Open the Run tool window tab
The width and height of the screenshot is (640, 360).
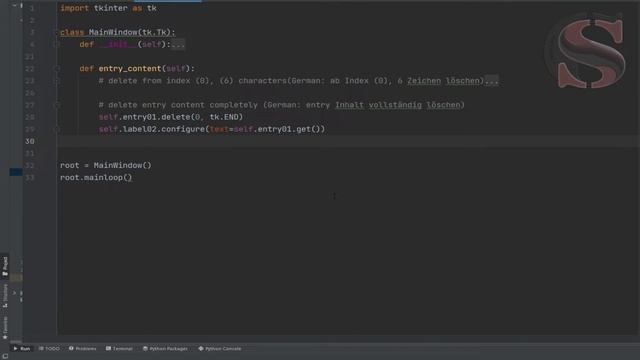(x=22, y=349)
